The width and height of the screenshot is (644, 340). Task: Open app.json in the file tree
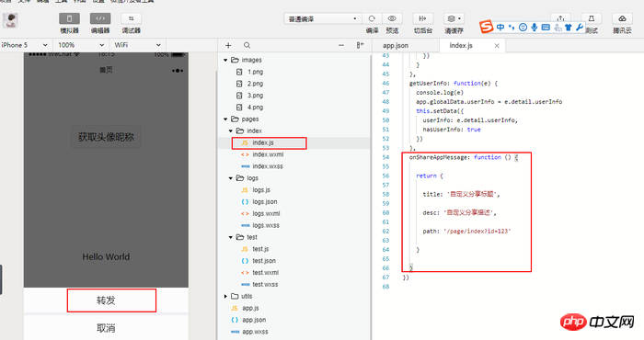254,320
